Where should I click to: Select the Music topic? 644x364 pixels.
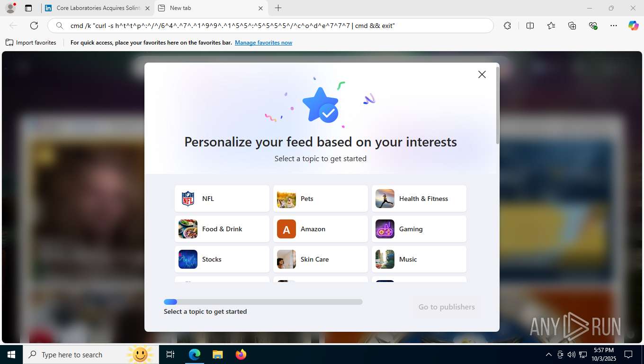419,259
